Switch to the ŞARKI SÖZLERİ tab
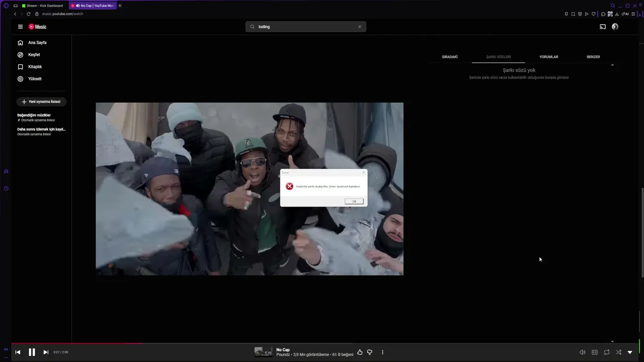Viewport: 644px width, 362px height. tap(498, 57)
